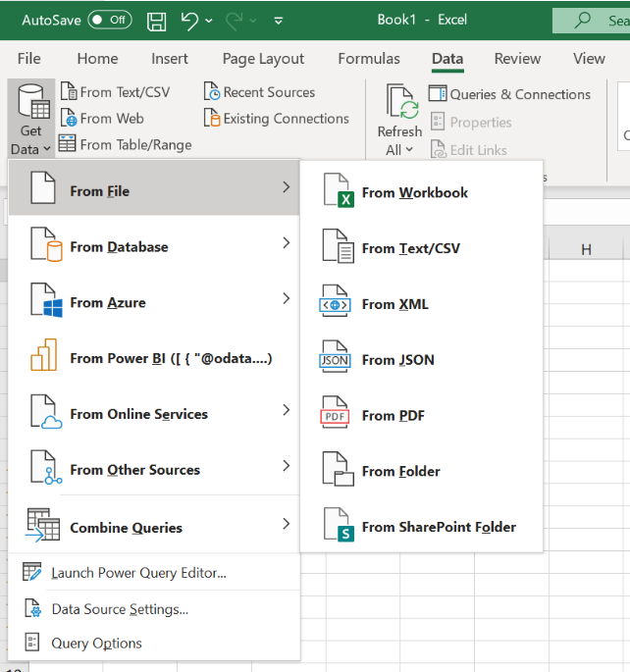Screen dimensions: 630x672
Task: Open the File tab
Action: (x=29, y=59)
